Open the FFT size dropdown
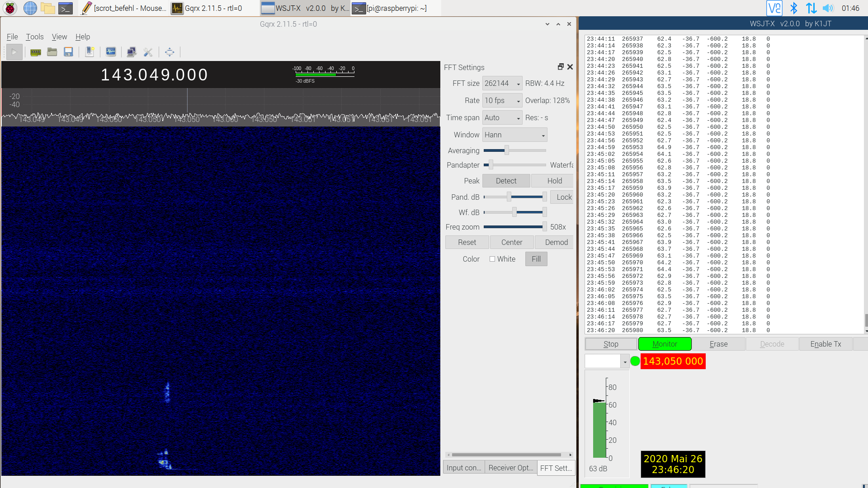 (502, 83)
